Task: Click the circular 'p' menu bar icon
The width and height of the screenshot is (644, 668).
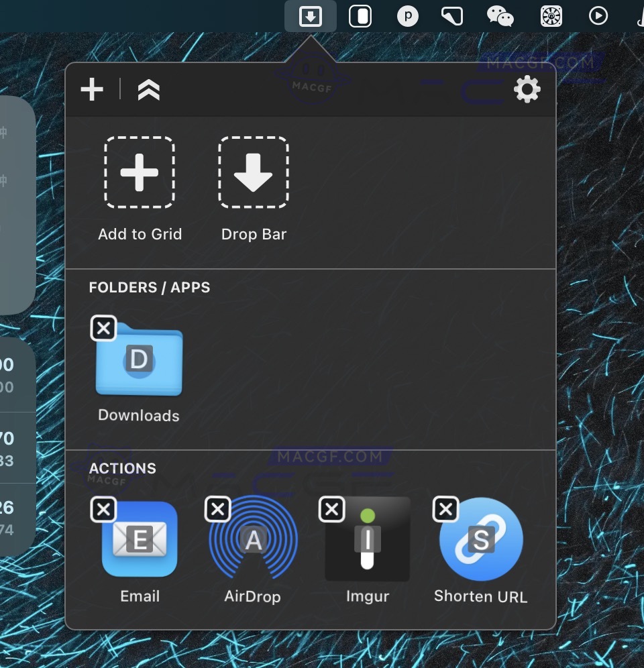Action: [407, 16]
